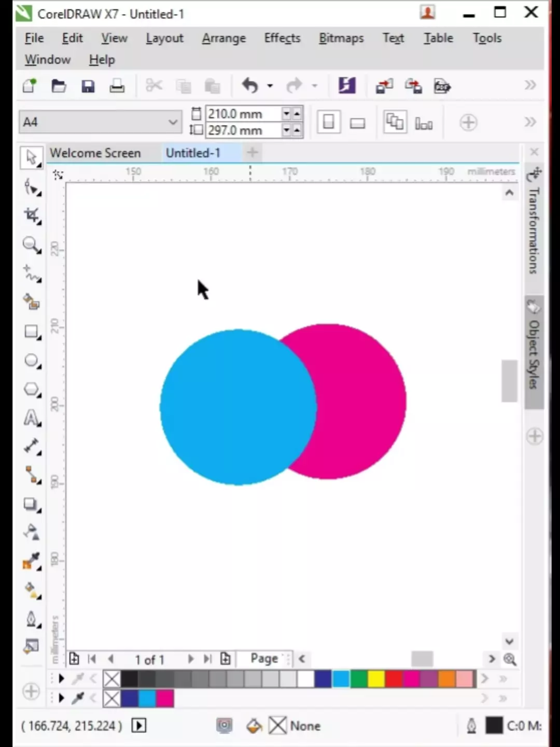Select the Zoom tool magnifier

32,244
